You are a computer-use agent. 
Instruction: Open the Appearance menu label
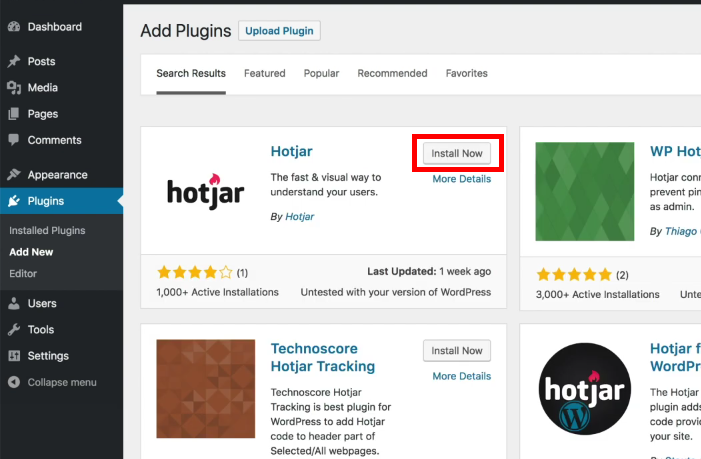click(58, 175)
